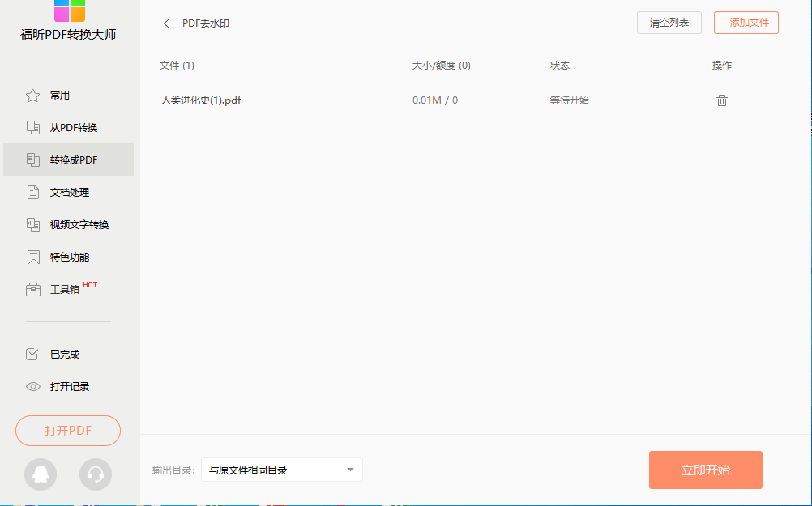
Task: Click the 已完成 checkmark icon
Action: pos(32,354)
